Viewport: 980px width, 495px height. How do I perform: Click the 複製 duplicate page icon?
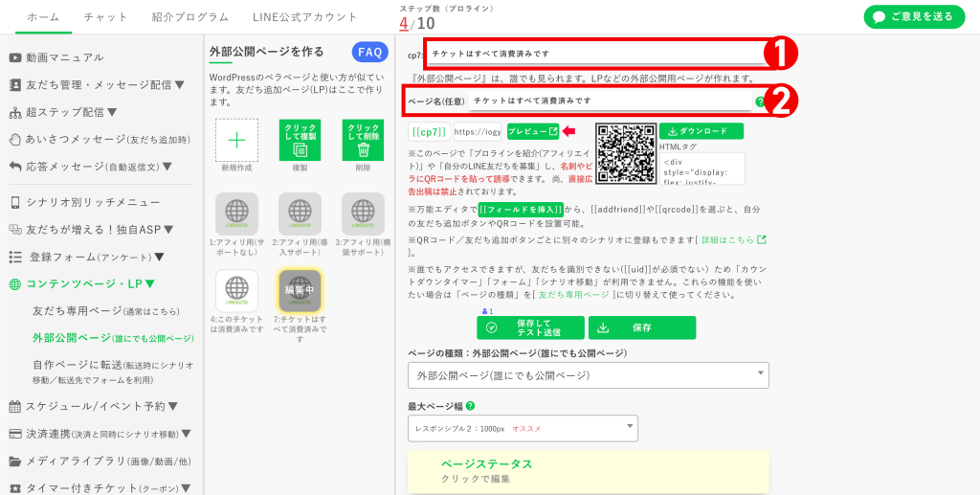(300, 140)
